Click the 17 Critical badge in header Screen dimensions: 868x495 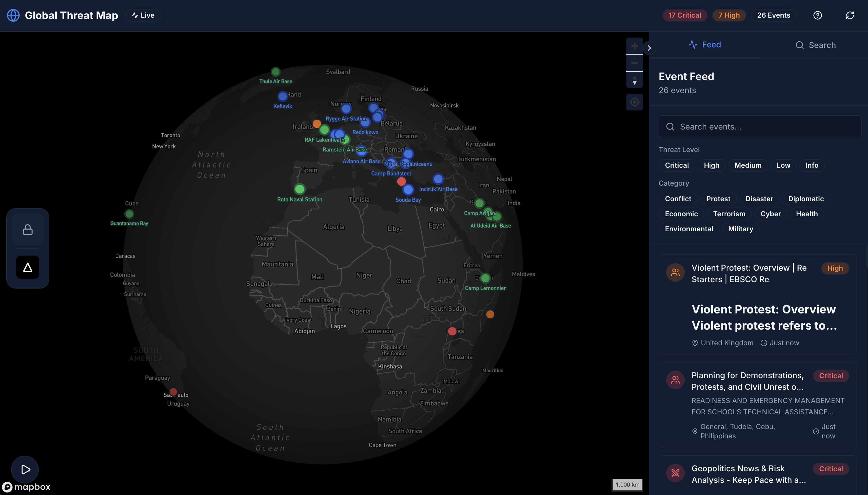(x=684, y=15)
